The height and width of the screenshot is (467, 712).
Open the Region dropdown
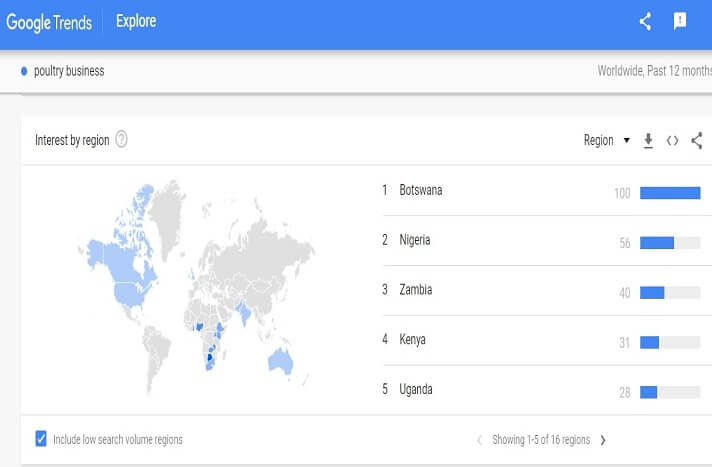click(x=606, y=141)
